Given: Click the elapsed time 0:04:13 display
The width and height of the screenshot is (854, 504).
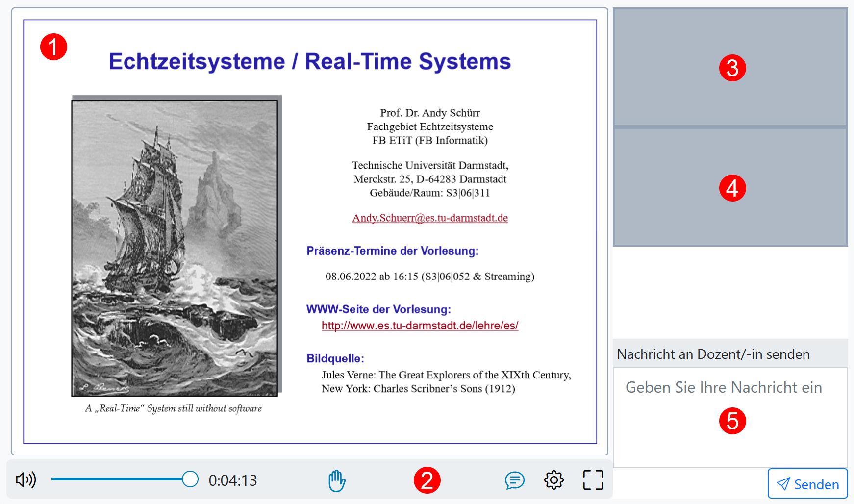Looking at the screenshot, I should (x=233, y=480).
